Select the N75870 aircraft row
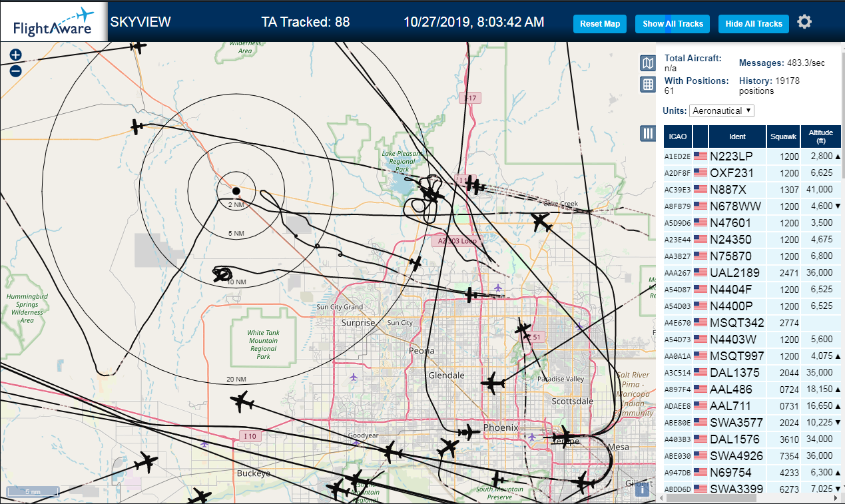 click(752, 256)
